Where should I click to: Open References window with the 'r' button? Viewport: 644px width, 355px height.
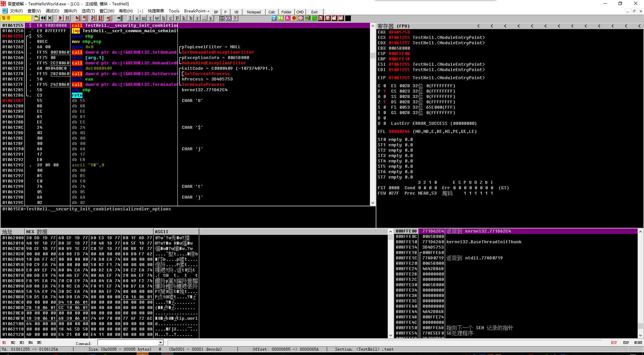(x=198, y=18)
